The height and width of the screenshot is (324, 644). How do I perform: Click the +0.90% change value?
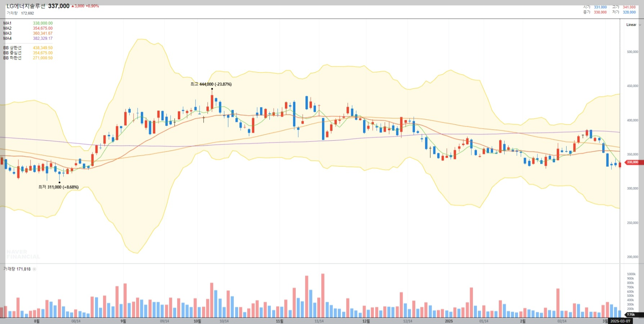click(x=92, y=6)
